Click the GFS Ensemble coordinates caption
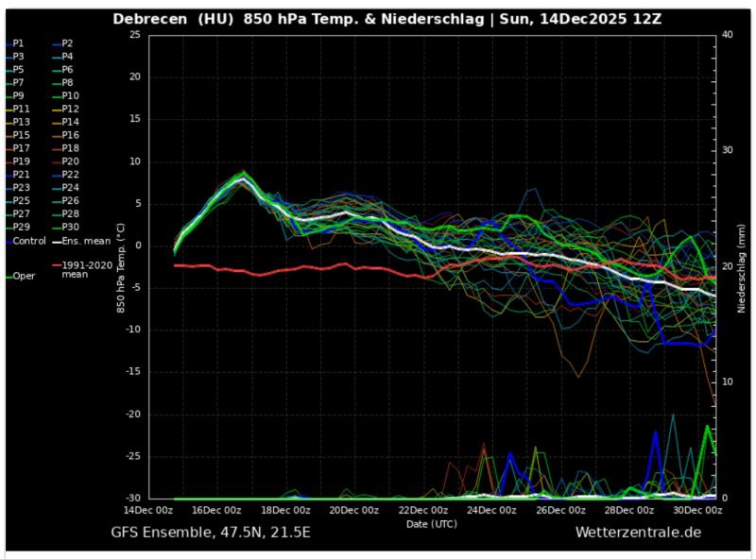This screenshot has height=559, width=756. (x=211, y=533)
